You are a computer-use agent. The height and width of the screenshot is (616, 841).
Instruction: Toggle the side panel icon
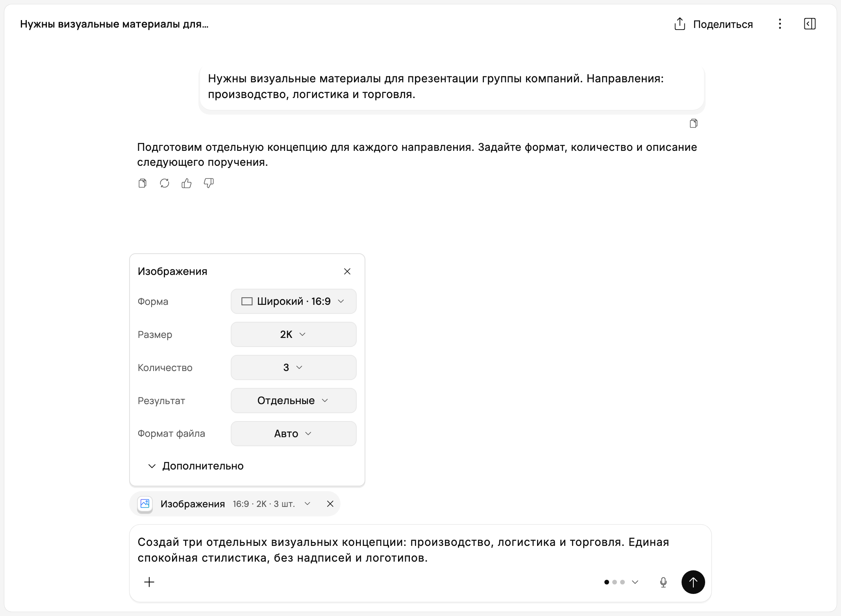810,24
